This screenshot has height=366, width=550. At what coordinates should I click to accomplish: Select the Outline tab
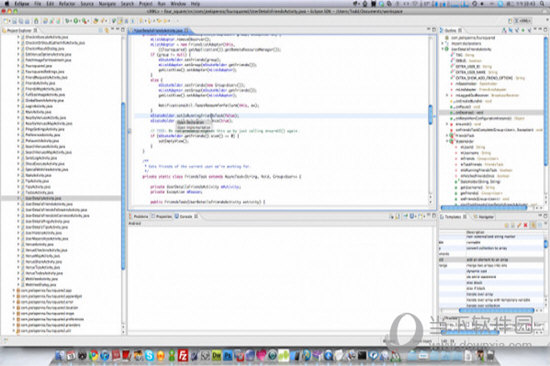coord(451,30)
